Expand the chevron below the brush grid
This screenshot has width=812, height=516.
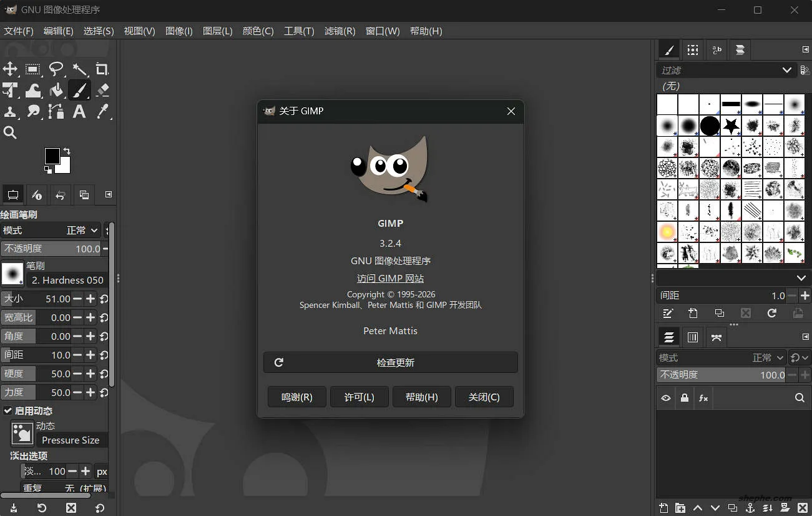(x=801, y=278)
